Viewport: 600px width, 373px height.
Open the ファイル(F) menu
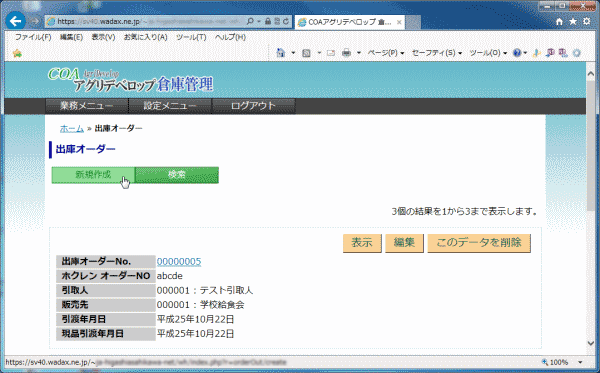point(33,37)
